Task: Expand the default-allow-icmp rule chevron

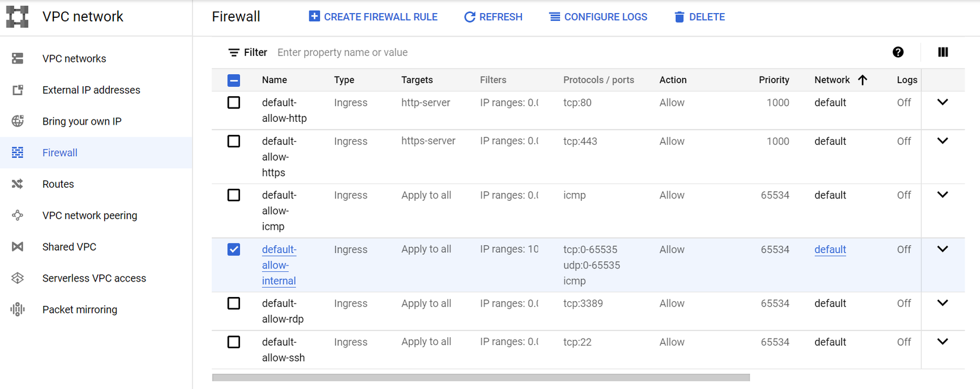Action: pos(943,195)
